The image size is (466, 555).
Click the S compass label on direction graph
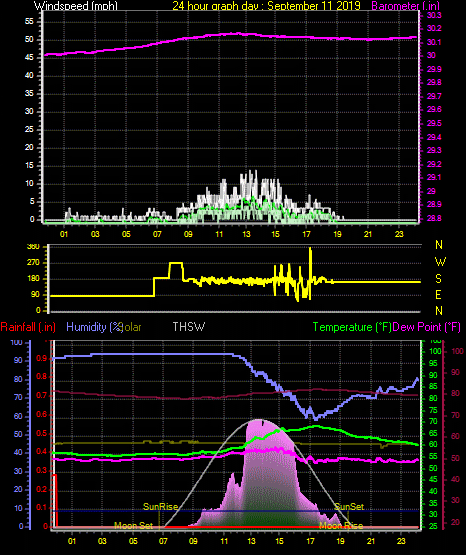[x=438, y=279]
